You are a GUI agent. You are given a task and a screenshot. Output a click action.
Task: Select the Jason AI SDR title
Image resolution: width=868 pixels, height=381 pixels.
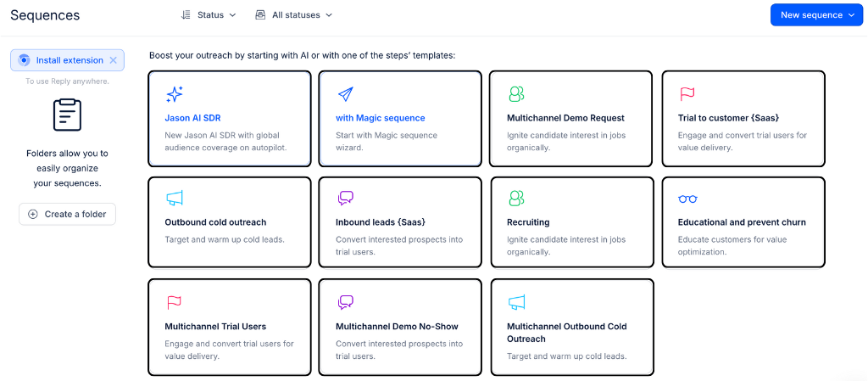click(192, 118)
